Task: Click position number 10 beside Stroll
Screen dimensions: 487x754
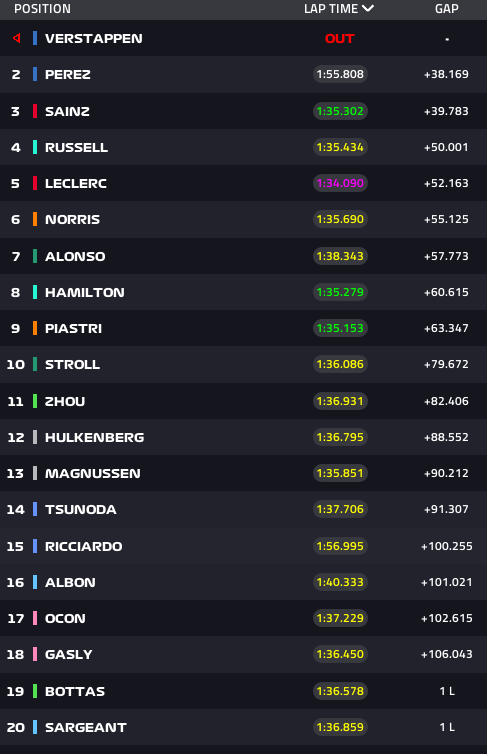Action: (15, 364)
